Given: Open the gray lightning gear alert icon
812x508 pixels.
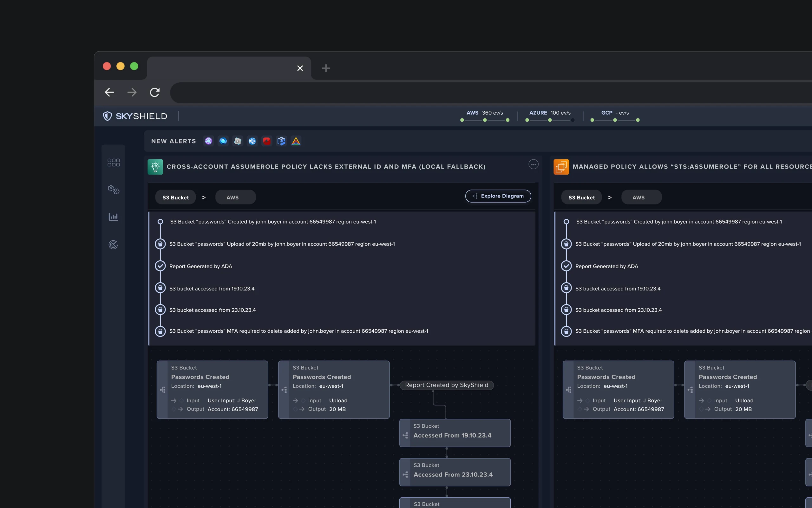Looking at the screenshot, I should tap(238, 141).
